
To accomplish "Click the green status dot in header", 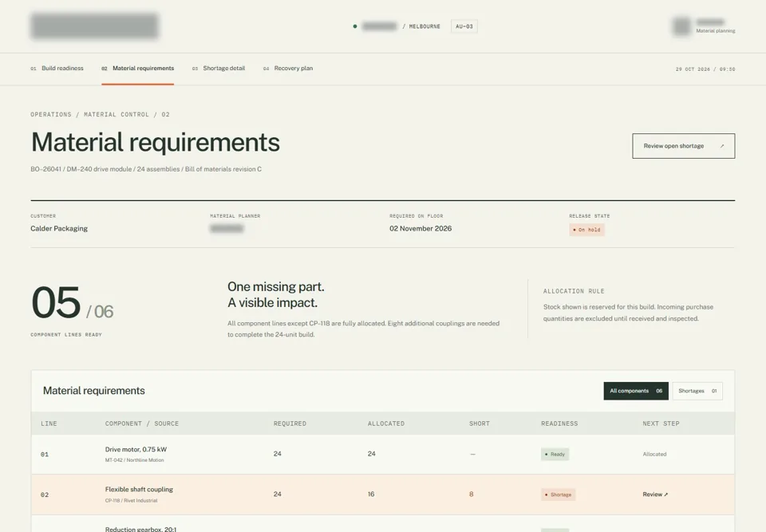I will [354, 26].
